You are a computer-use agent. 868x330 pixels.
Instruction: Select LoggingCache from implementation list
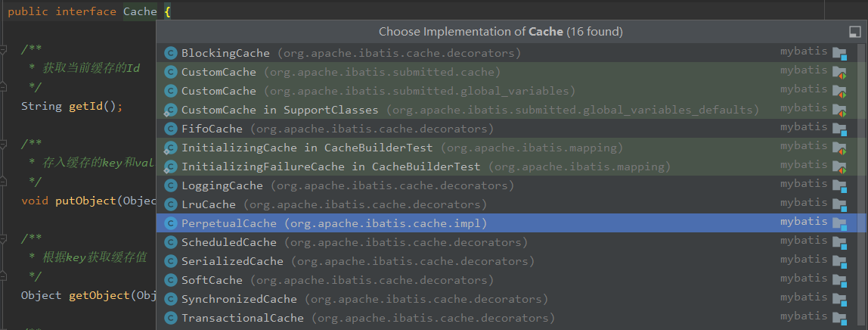point(222,185)
